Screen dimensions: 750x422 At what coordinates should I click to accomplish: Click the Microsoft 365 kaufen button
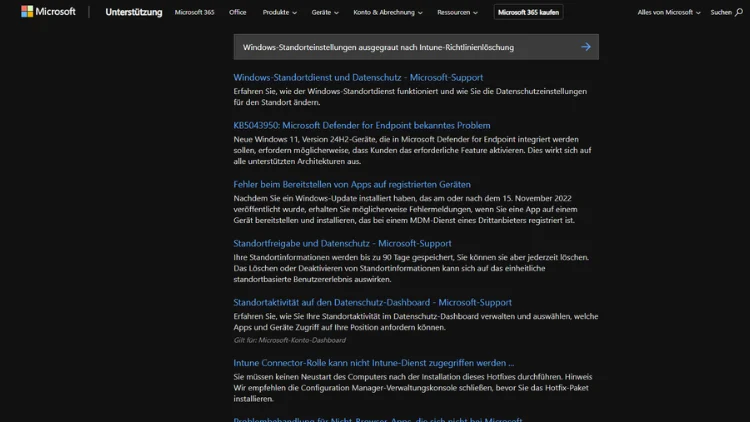(x=528, y=12)
